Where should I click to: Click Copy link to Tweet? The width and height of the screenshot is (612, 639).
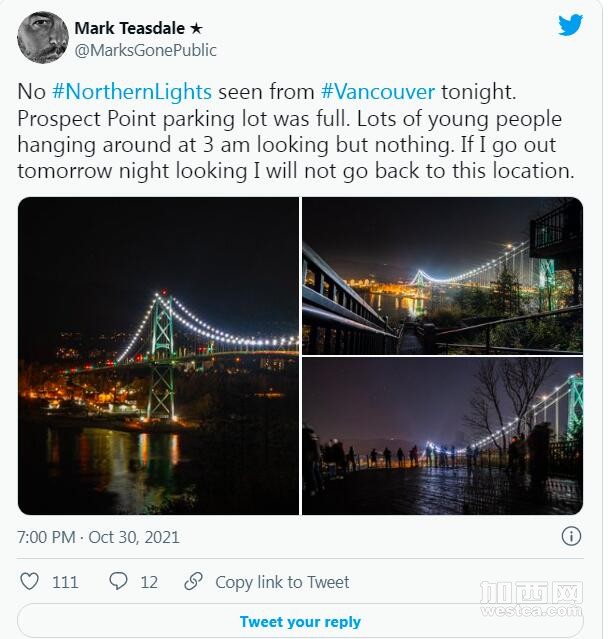(282, 582)
